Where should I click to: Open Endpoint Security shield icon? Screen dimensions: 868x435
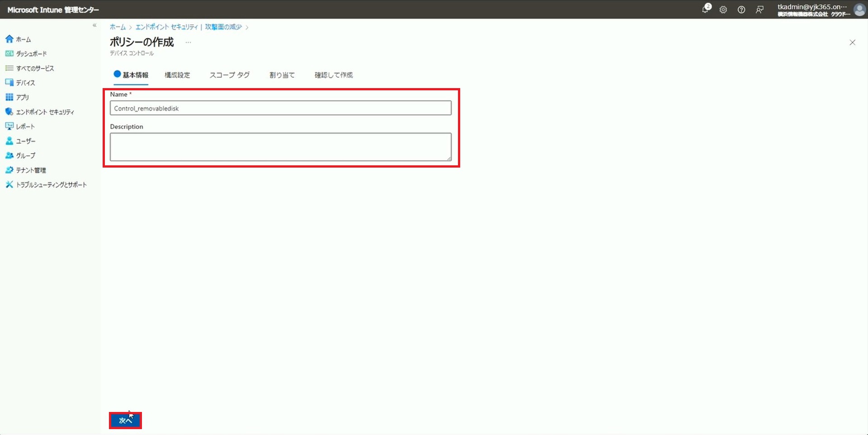pyautogui.click(x=9, y=112)
